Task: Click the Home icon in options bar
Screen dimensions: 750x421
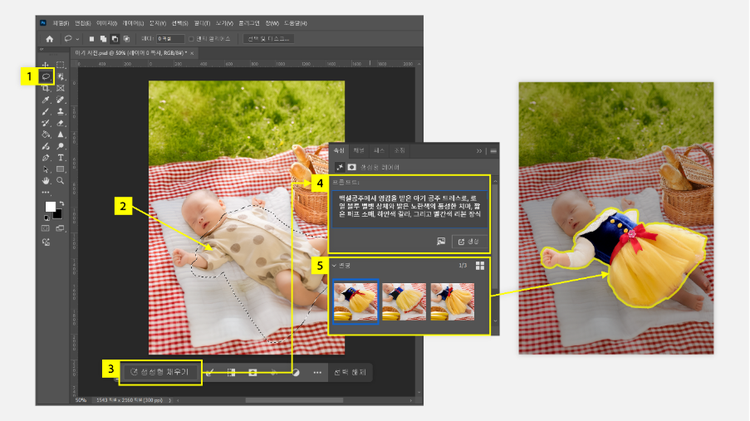Action: [x=49, y=39]
